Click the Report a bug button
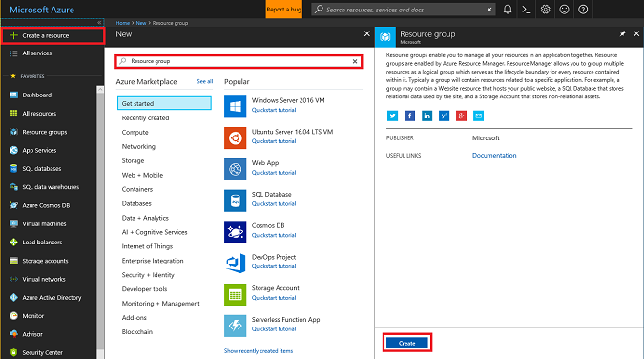 [x=284, y=10]
